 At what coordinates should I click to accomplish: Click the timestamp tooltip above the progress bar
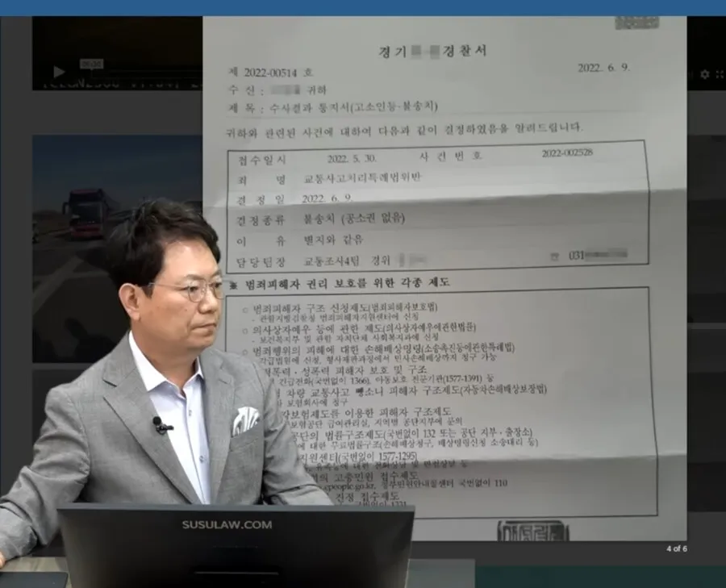91,64
